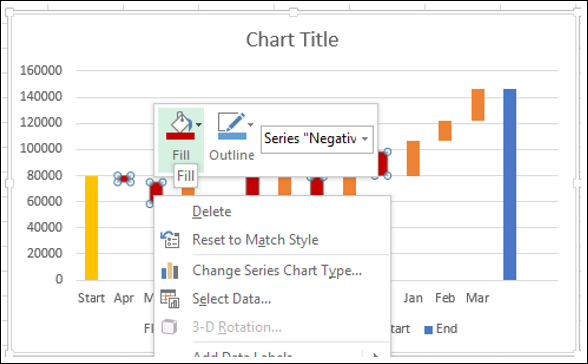588x364 pixels.
Task: Open the Outline color dropdown arrow
Action: 250,124
